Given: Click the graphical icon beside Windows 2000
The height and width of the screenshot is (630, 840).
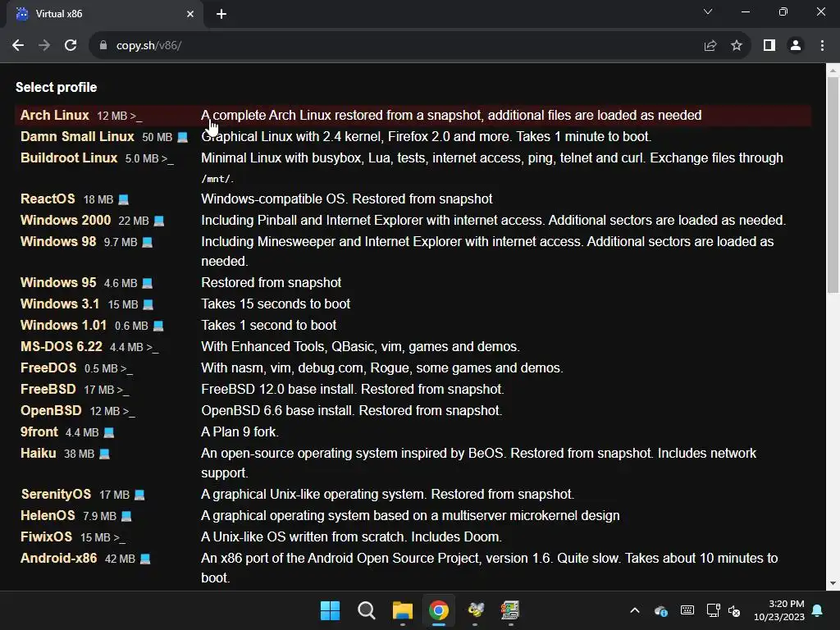Looking at the screenshot, I should pos(158,221).
